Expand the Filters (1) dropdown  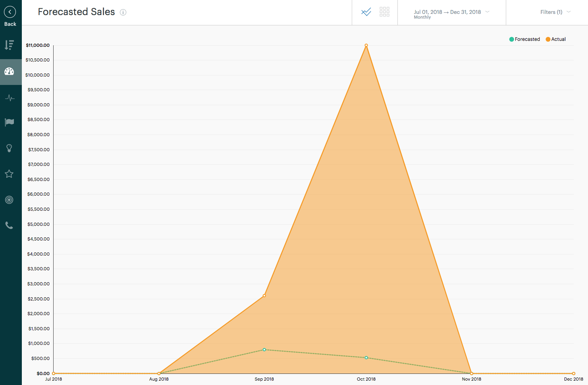pos(555,12)
